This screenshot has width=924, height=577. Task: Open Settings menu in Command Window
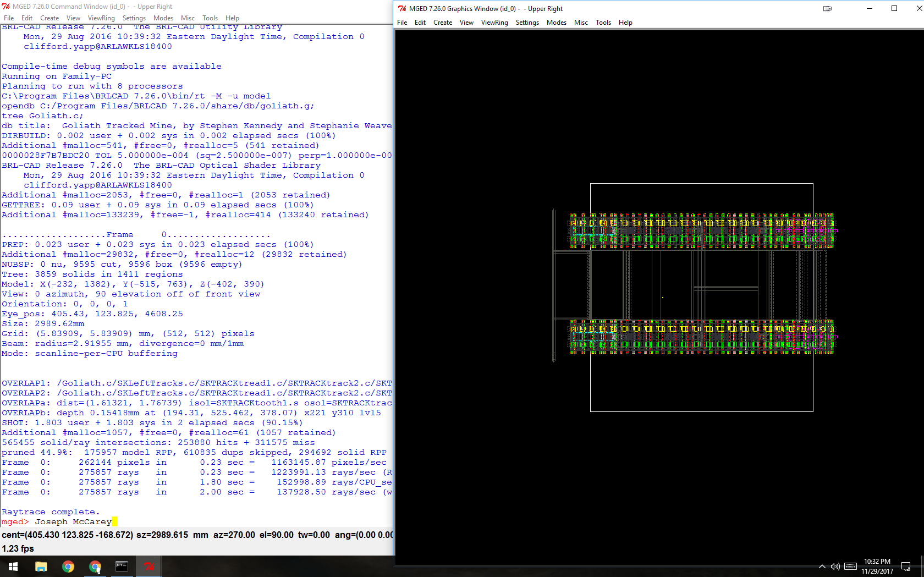(x=134, y=18)
